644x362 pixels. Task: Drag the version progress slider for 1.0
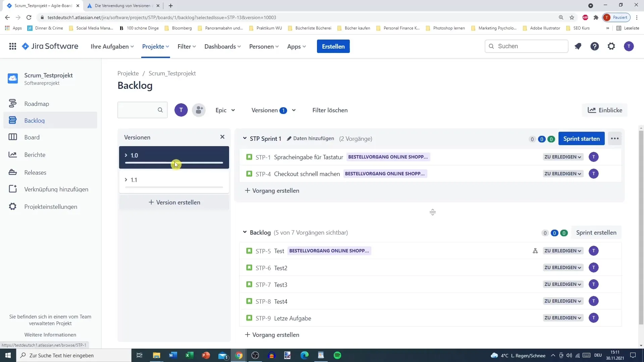click(174, 165)
